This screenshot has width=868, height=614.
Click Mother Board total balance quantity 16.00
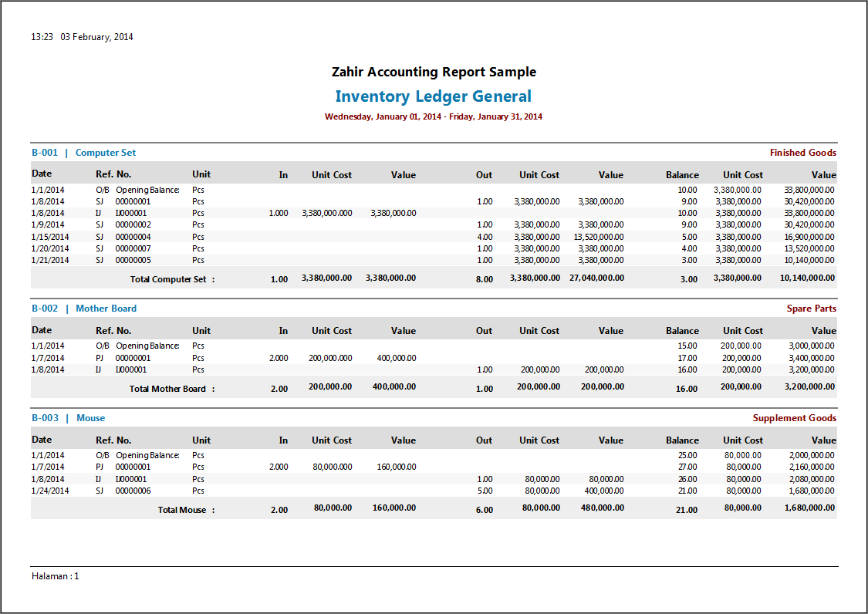pyautogui.click(x=687, y=389)
